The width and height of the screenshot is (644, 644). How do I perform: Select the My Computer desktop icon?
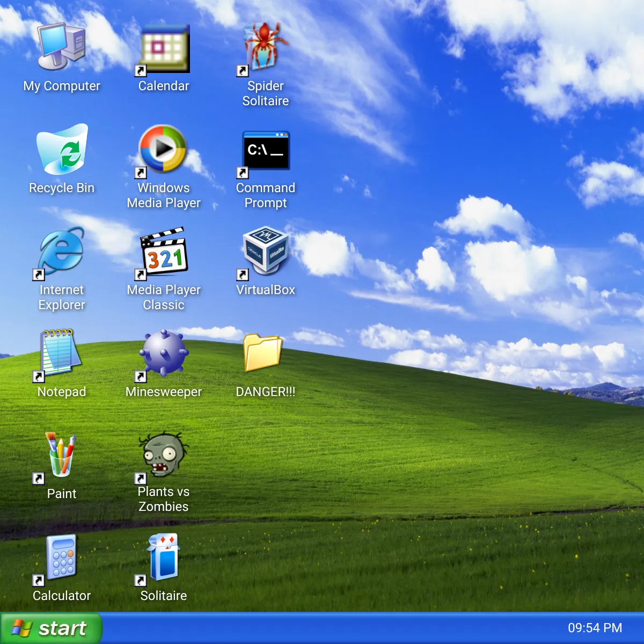coord(61,47)
